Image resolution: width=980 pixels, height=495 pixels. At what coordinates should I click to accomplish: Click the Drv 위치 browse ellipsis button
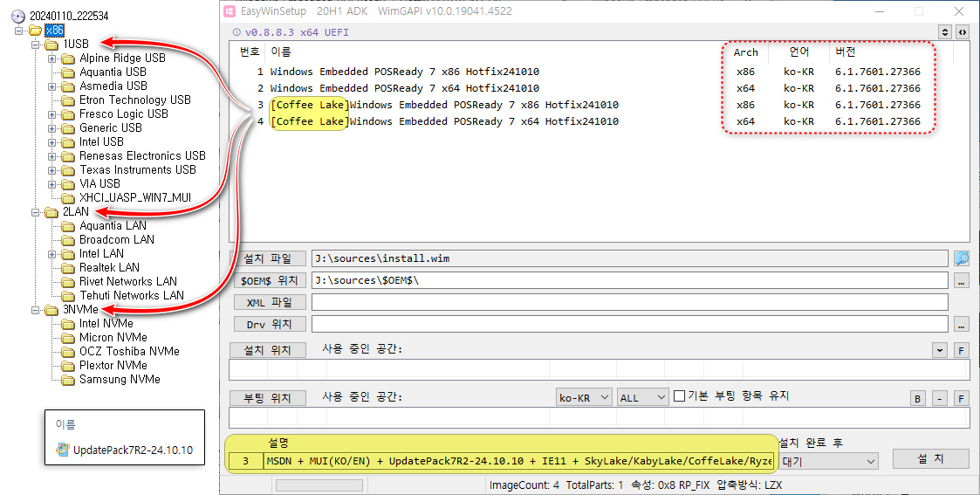(962, 324)
